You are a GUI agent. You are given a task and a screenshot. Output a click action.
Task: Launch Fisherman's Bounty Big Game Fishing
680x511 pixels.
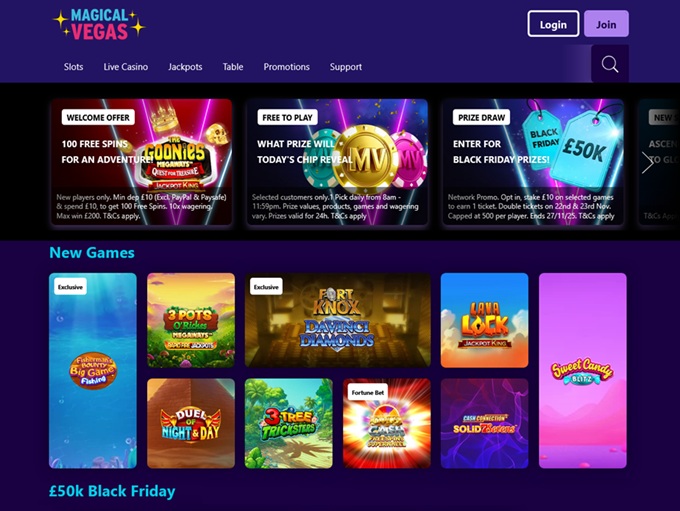(93, 370)
